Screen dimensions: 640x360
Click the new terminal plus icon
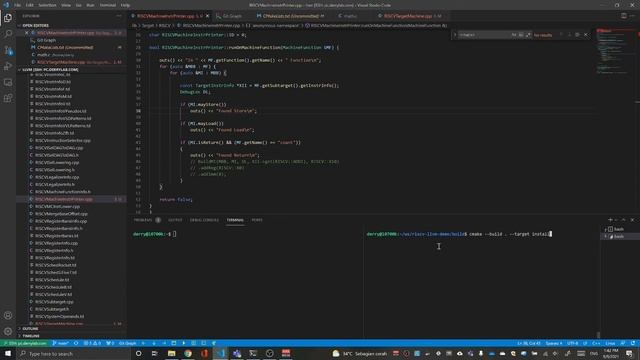pyautogui.click(x=610, y=220)
